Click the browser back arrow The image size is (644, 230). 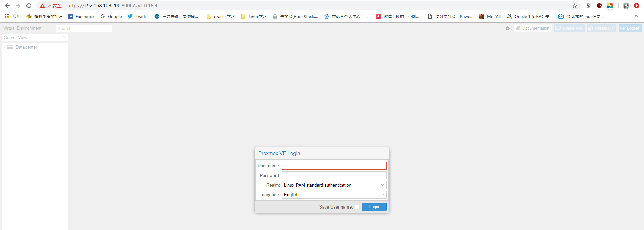click(x=7, y=6)
